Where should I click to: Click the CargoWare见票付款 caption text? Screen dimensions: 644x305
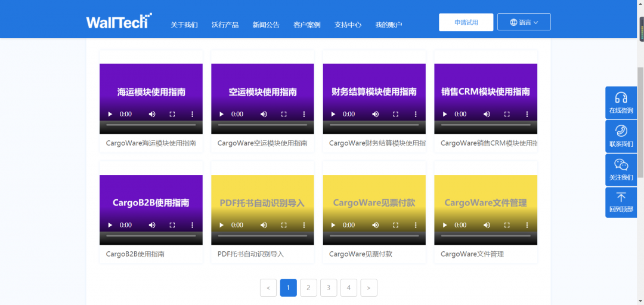coord(361,254)
